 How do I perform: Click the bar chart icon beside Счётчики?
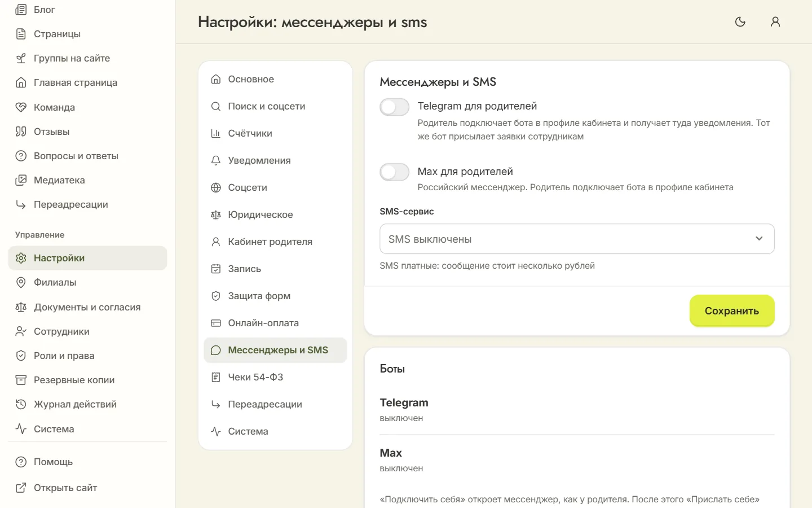click(x=215, y=133)
